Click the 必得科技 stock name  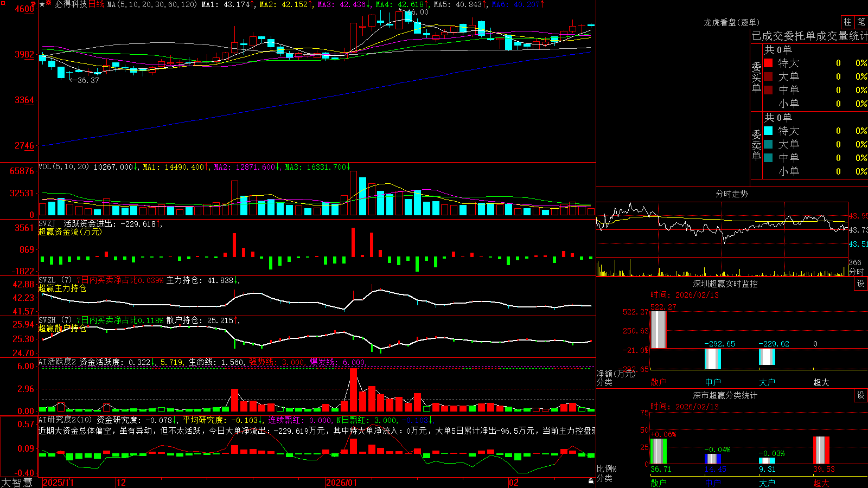(71, 4)
